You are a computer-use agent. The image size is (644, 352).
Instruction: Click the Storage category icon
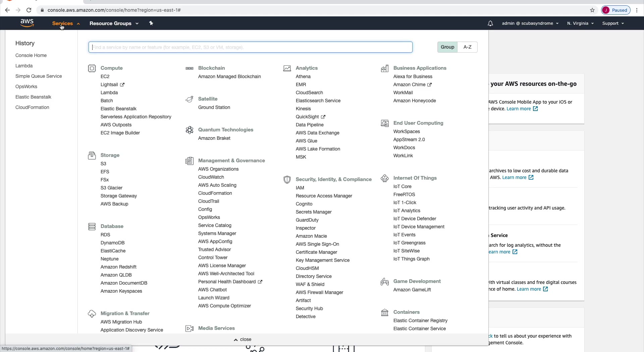(x=92, y=156)
